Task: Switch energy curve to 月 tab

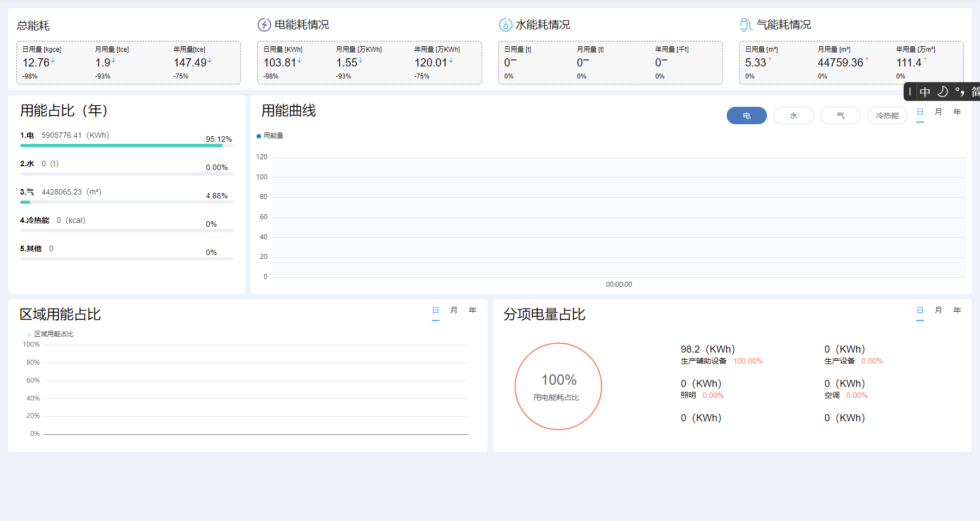Action: click(x=939, y=112)
